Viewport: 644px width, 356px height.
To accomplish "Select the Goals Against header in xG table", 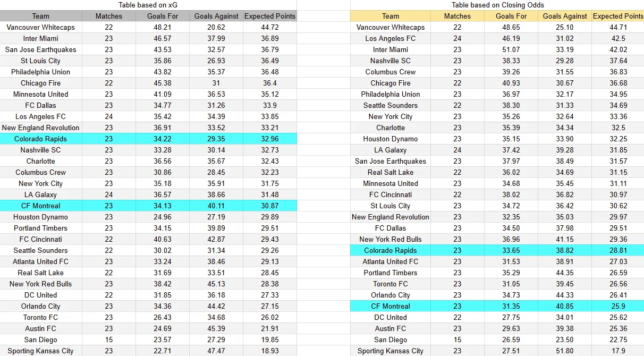I will (216, 16).
